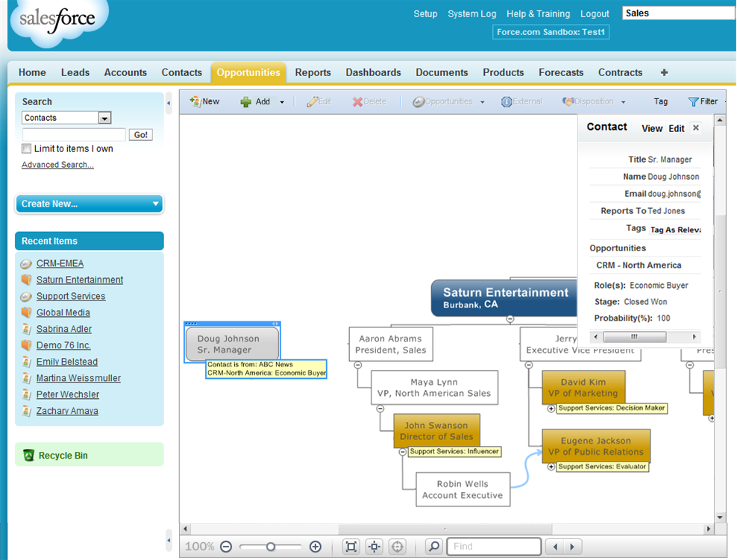This screenshot has height=560, width=737.
Task: Open the Contacts search type dropdown
Action: click(104, 118)
